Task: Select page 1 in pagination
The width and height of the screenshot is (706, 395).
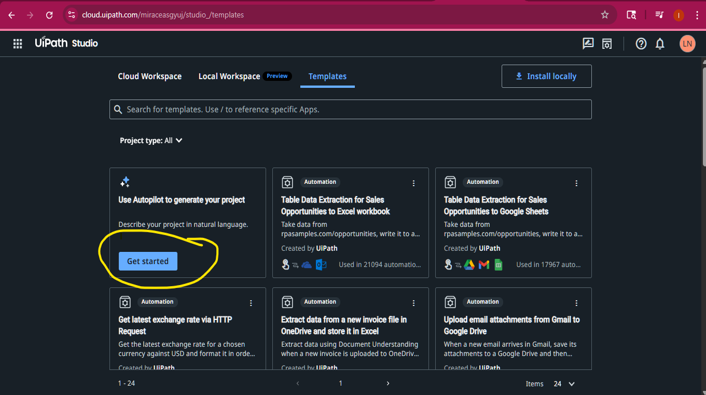Action: (340, 383)
